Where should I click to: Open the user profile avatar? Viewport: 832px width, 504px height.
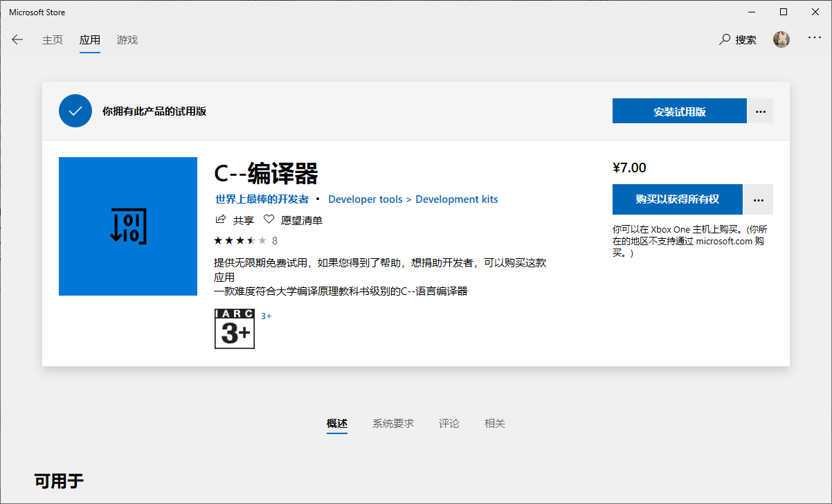(x=781, y=39)
